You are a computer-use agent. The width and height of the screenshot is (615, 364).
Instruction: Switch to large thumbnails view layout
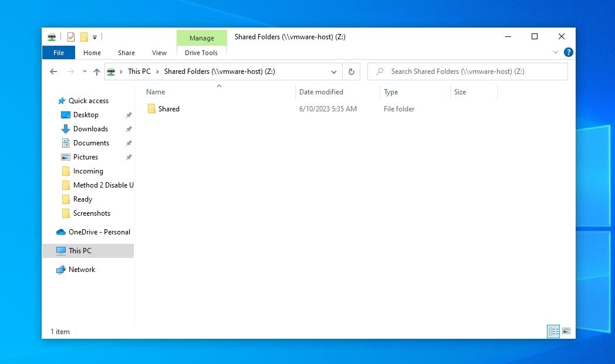566,332
